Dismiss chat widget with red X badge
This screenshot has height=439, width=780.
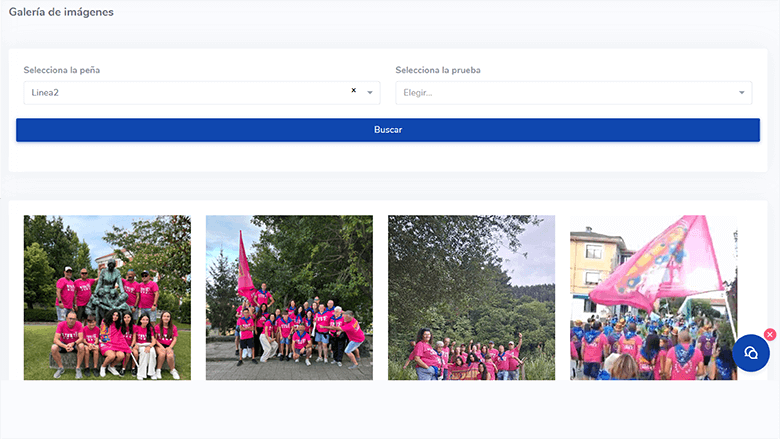769,334
